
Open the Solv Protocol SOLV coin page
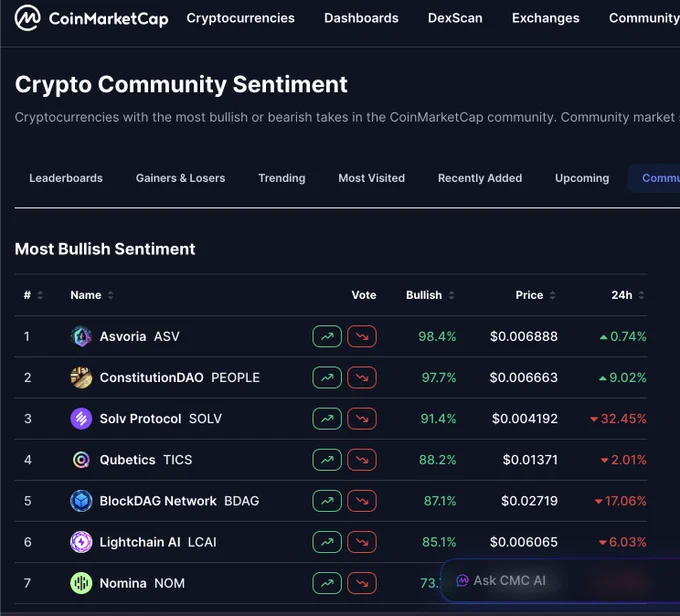pyautogui.click(x=160, y=419)
